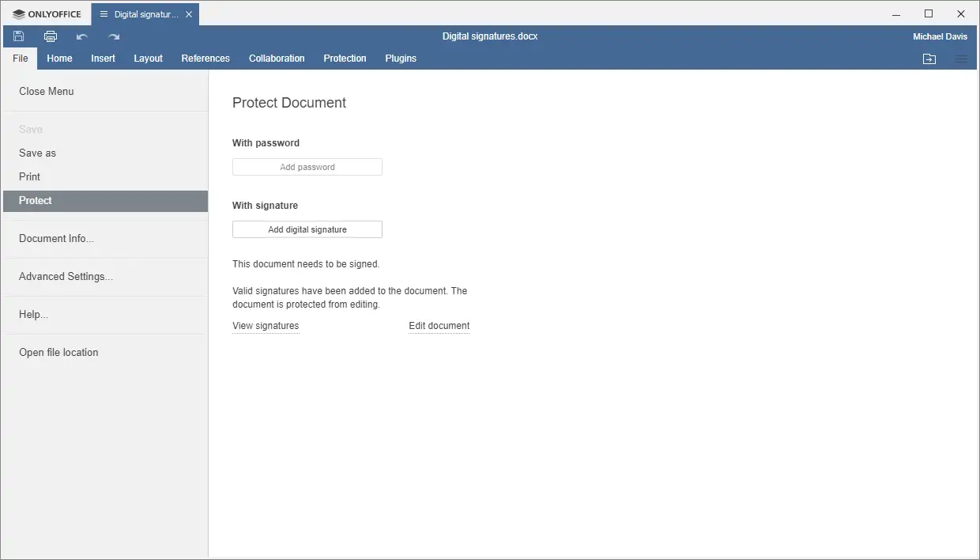This screenshot has width=980, height=560.
Task: Click the Edit document link
Action: pyautogui.click(x=439, y=326)
